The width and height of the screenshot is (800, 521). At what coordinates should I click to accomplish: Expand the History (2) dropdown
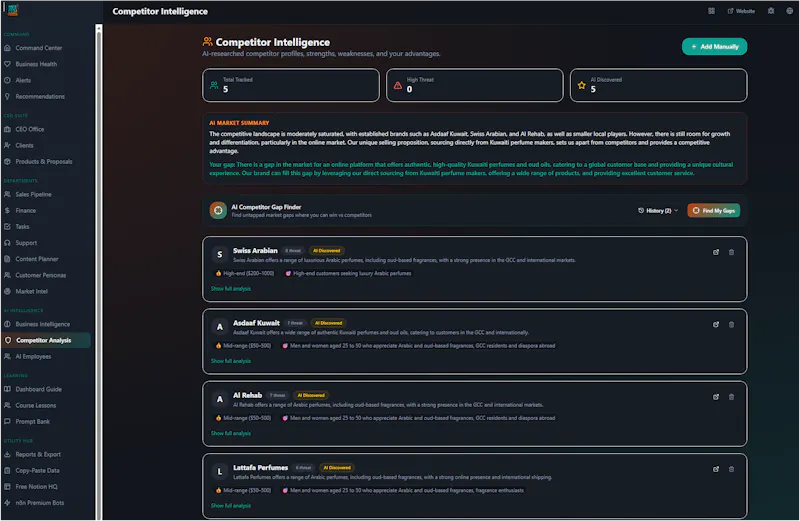tap(658, 210)
